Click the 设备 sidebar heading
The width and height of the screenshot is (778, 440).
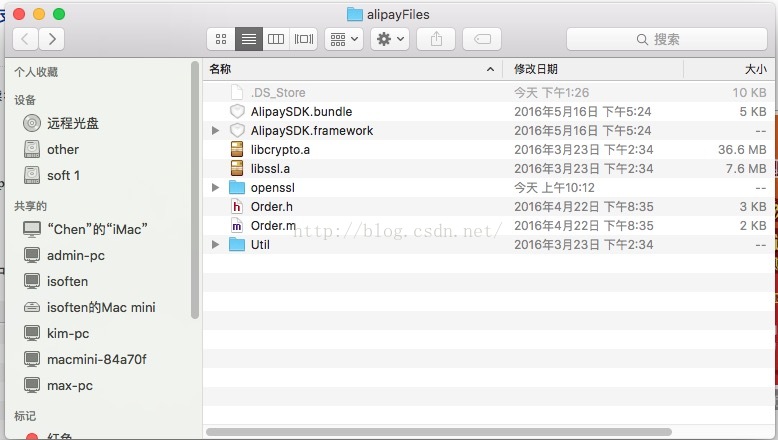[25, 100]
